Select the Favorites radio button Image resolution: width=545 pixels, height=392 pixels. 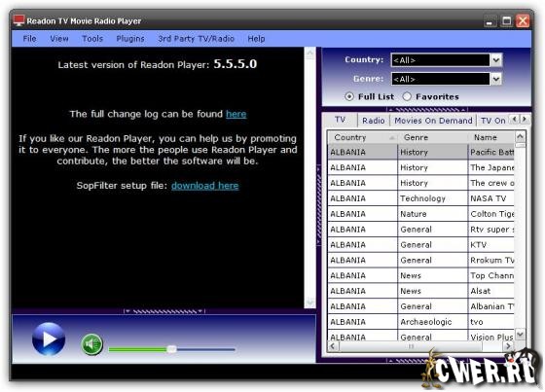coord(407,96)
